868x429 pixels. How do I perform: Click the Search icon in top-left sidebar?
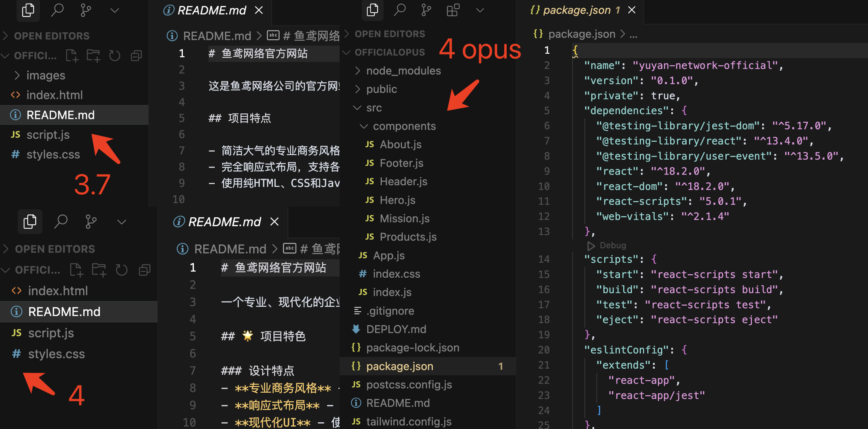tap(57, 10)
